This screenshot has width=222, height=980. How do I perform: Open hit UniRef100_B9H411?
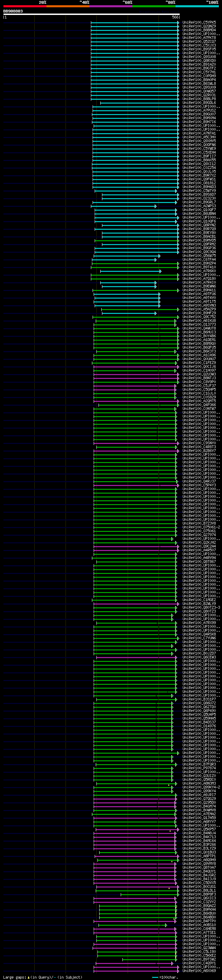pos(199,290)
